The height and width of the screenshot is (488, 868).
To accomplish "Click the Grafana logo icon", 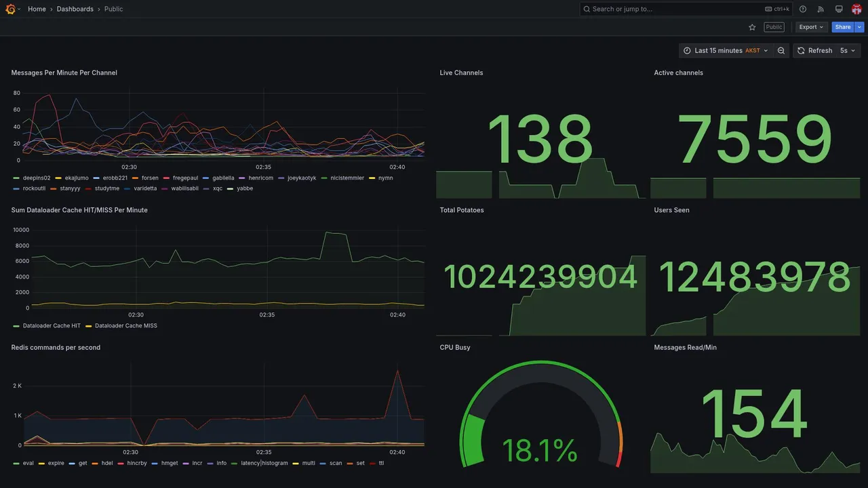I will point(10,9).
